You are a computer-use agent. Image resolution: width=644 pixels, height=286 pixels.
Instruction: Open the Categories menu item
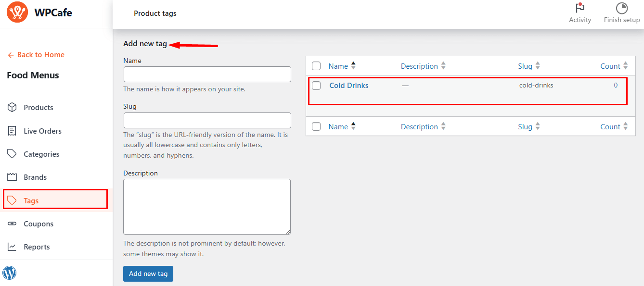pyautogui.click(x=41, y=154)
